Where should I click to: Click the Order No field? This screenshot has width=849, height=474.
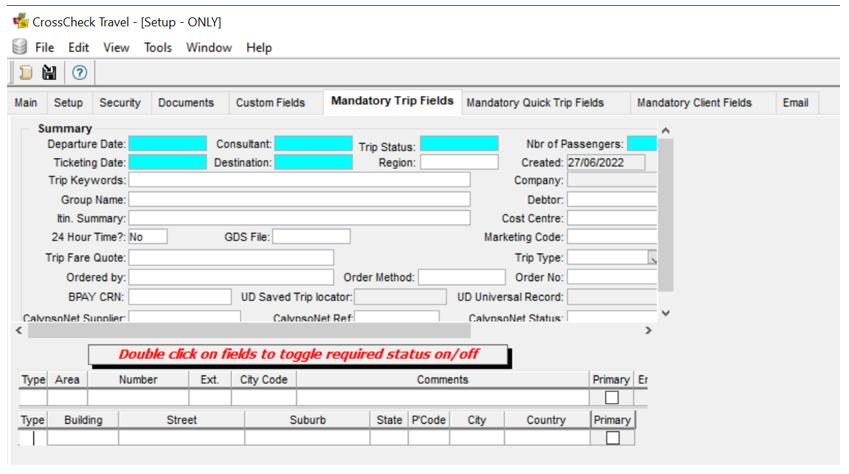612,277
